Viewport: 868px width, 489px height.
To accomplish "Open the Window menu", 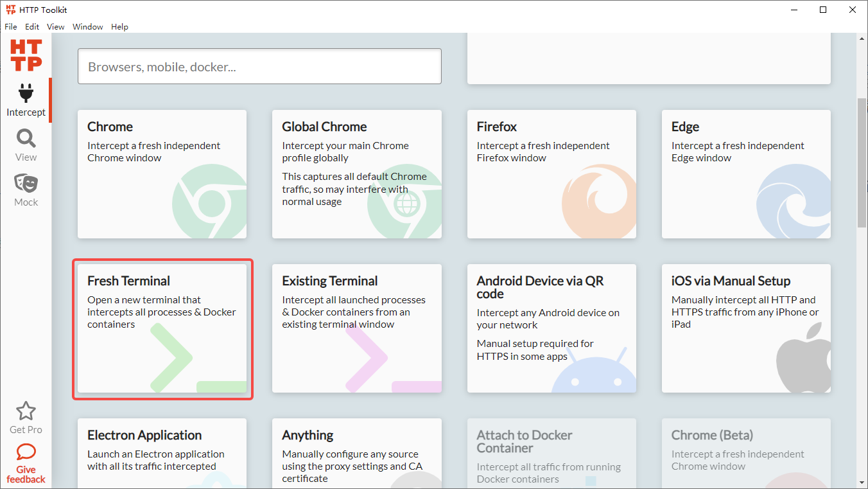I will (x=88, y=27).
